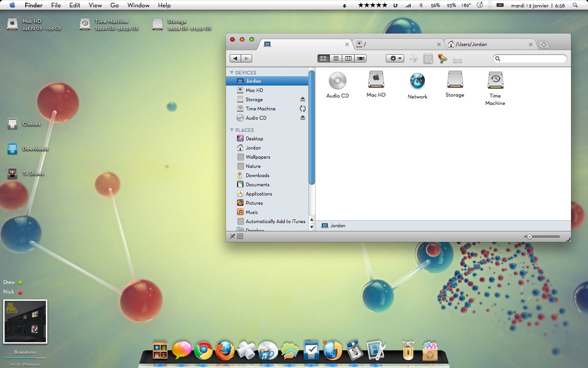Click the pin/rocket toolbar icon

point(443,58)
